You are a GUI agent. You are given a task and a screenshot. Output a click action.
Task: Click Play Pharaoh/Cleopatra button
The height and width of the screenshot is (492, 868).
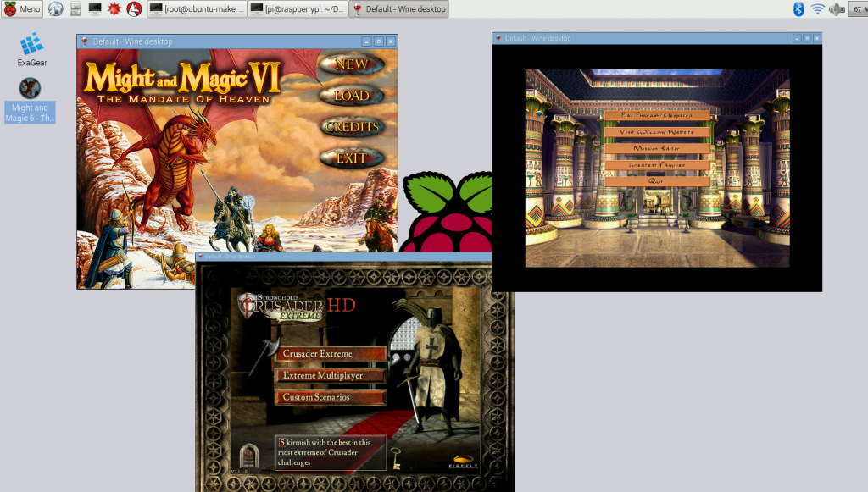pos(657,115)
